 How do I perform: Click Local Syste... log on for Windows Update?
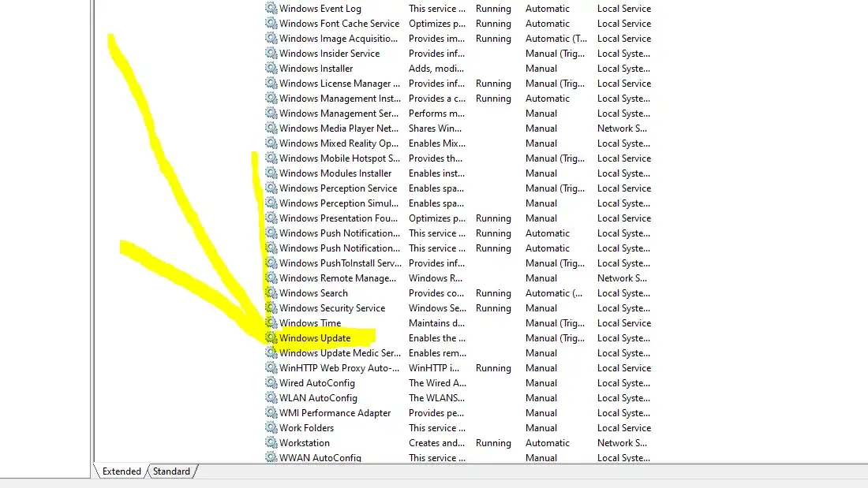[624, 338]
